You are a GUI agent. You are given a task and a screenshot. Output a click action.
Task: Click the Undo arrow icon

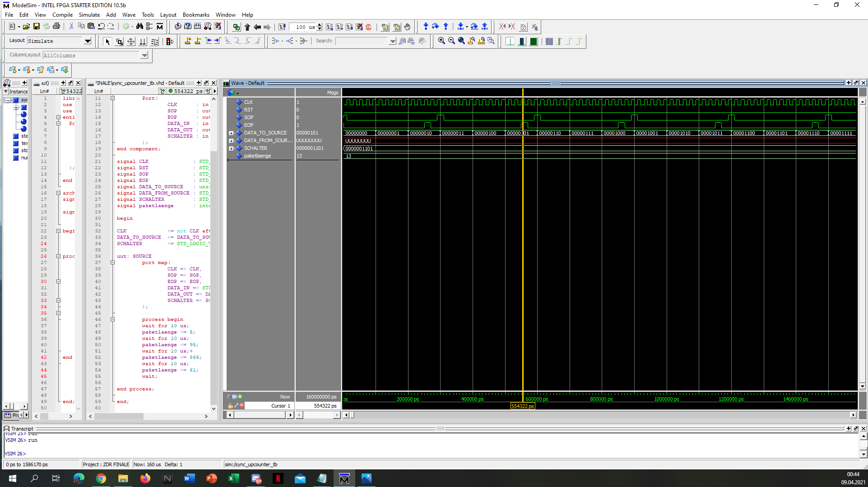tap(102, 27)
